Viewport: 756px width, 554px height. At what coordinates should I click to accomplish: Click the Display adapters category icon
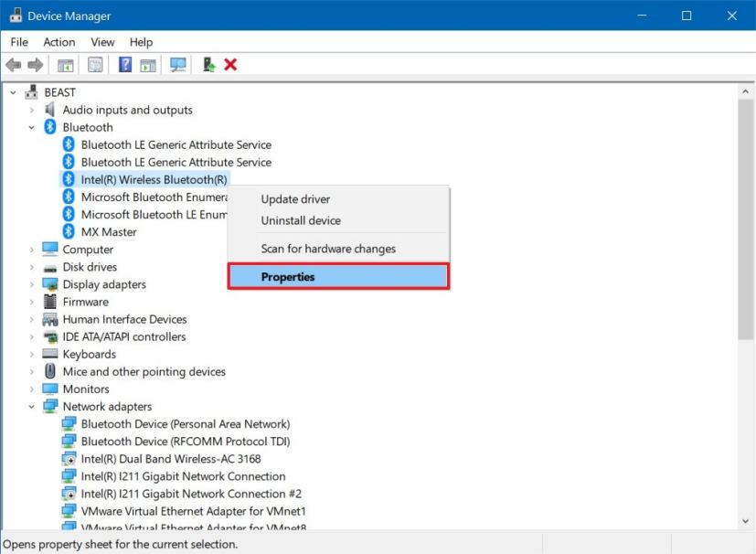(x=50, y=284)
